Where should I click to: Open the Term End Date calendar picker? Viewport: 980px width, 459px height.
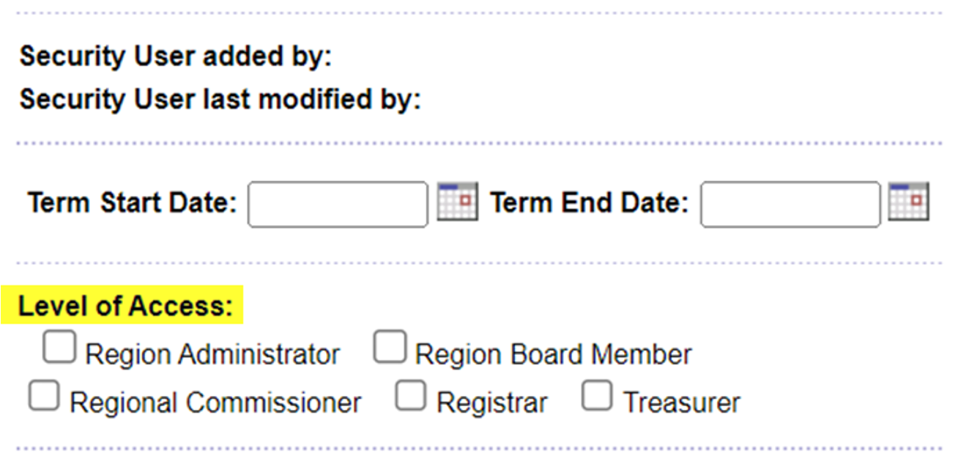tap(908, 202)
